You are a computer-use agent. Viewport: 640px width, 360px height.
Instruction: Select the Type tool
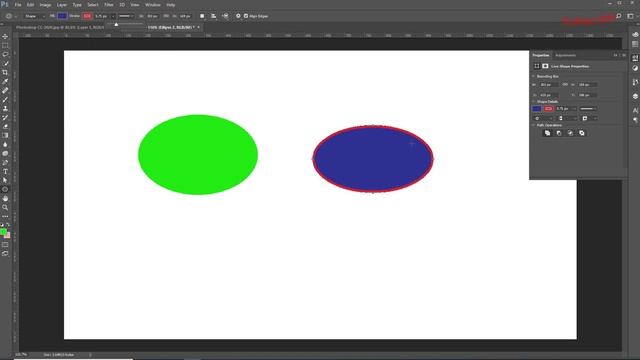pyautogui.click(x=5, y=171)
